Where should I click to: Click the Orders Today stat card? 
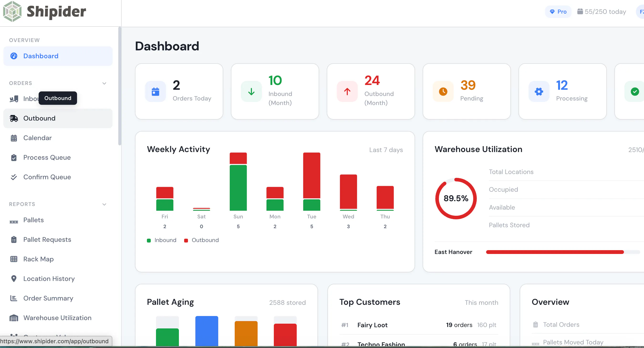[x=179, y=91]
